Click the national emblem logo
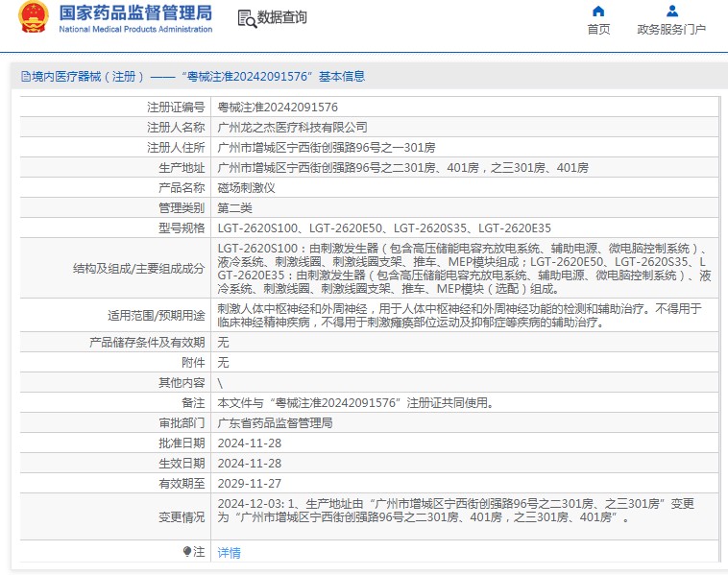The image size is (728, 575). pyautogui.click(x=34, y=18)
